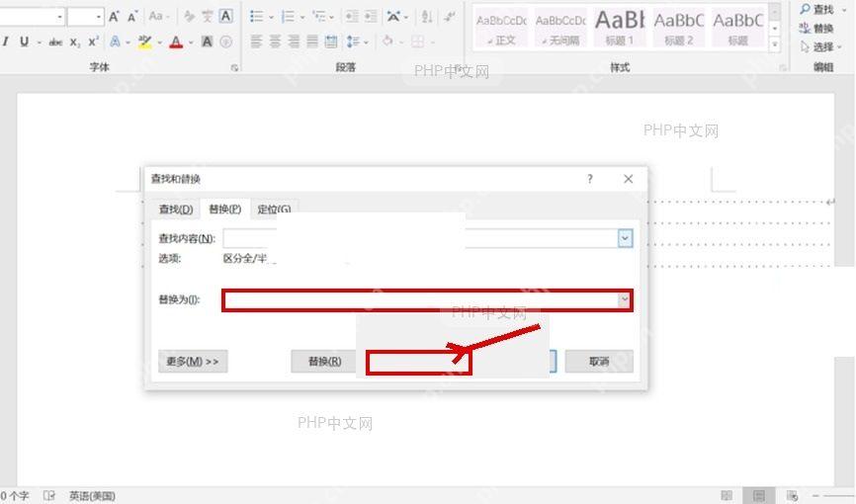Toggle strikethrough abc formatting
The image size is (856, 504).
55,42
